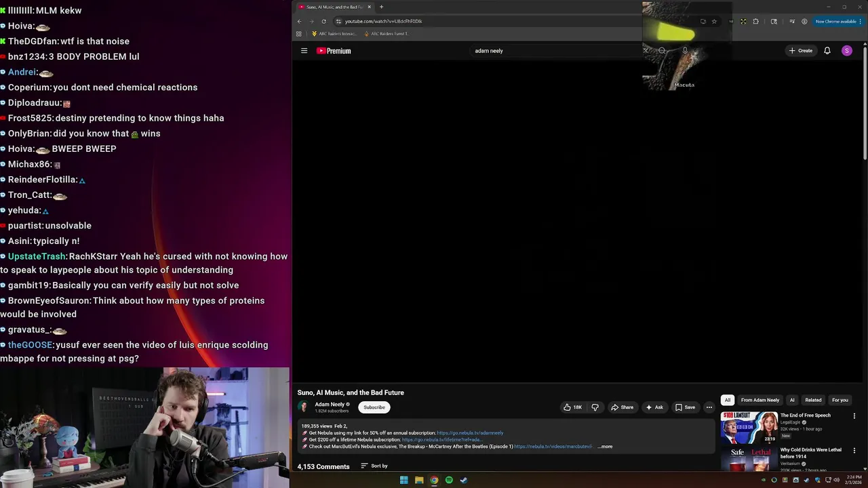Open Chrome extensions puzzle icon
This screenshot has width=868, height=488.
755,21
